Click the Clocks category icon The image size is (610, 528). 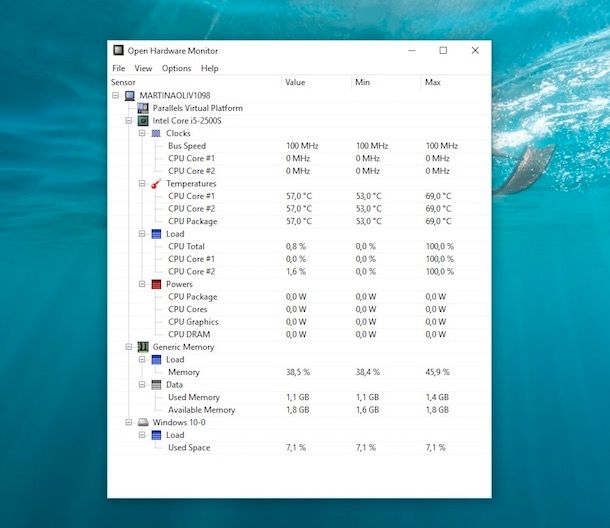156,133
